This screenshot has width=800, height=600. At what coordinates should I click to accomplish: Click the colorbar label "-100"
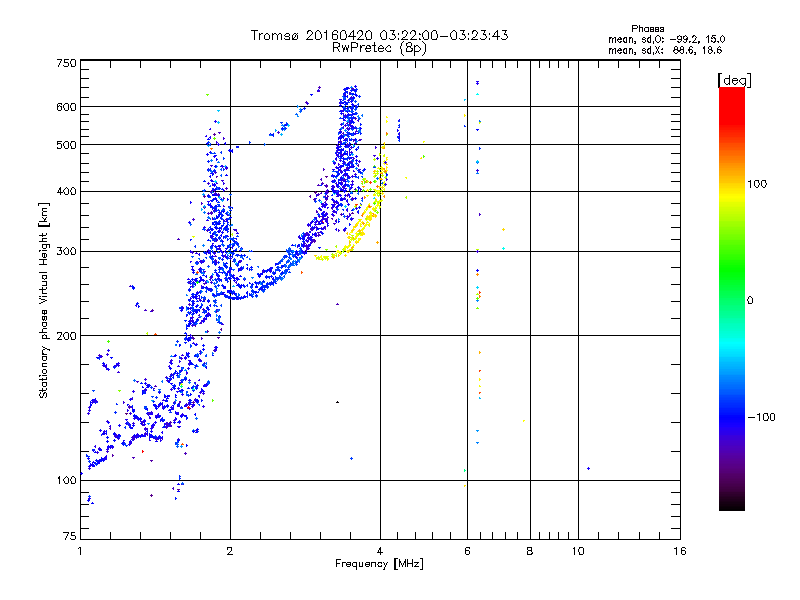coord(761,417)
